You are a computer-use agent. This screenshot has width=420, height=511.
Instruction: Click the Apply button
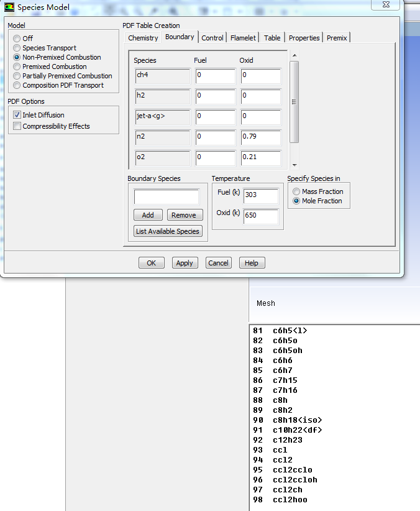(185, 263)
